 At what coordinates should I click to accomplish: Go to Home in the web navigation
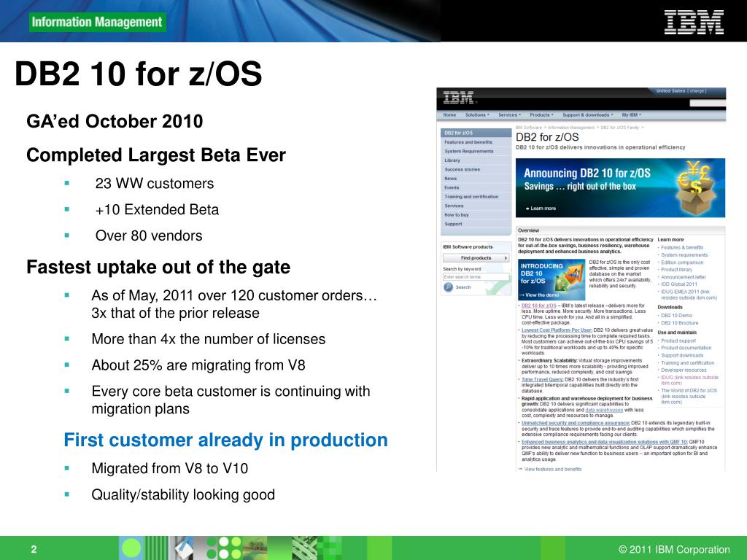coord(449,114)
